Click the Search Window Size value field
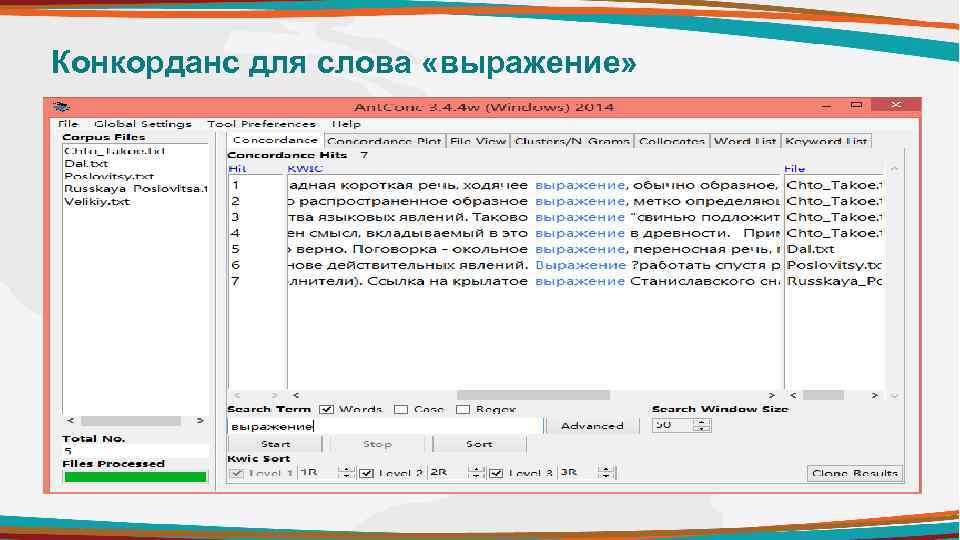 tap(673, 425)
